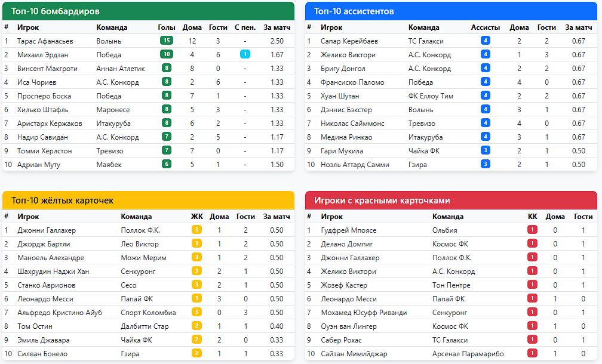Click Гудфрей Мпоясе's red card badge
The width and height of the screenshot is (602, 364).
(x=533, y=230)
